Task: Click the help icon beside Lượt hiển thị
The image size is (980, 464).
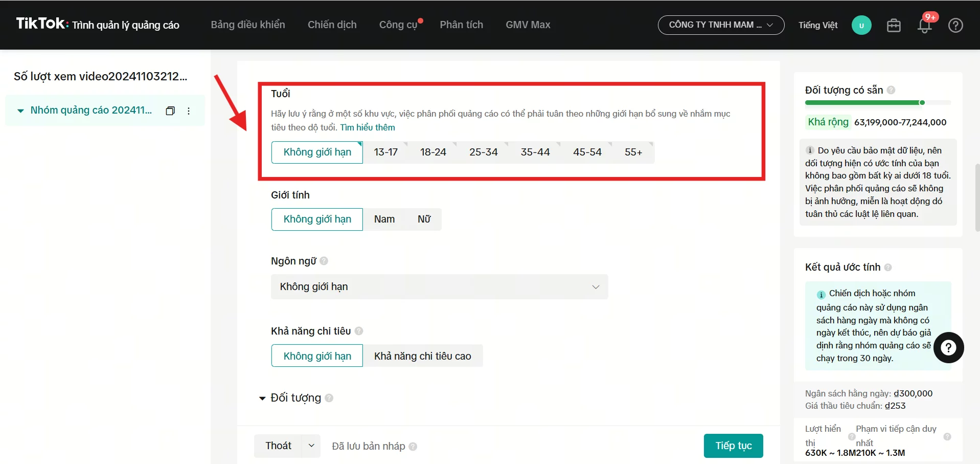Action: tap(852, 436)
